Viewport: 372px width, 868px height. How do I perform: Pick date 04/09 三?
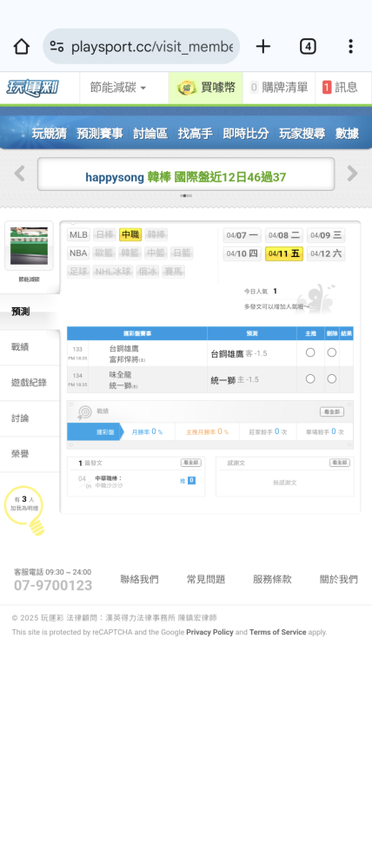[x=326, y=235]
